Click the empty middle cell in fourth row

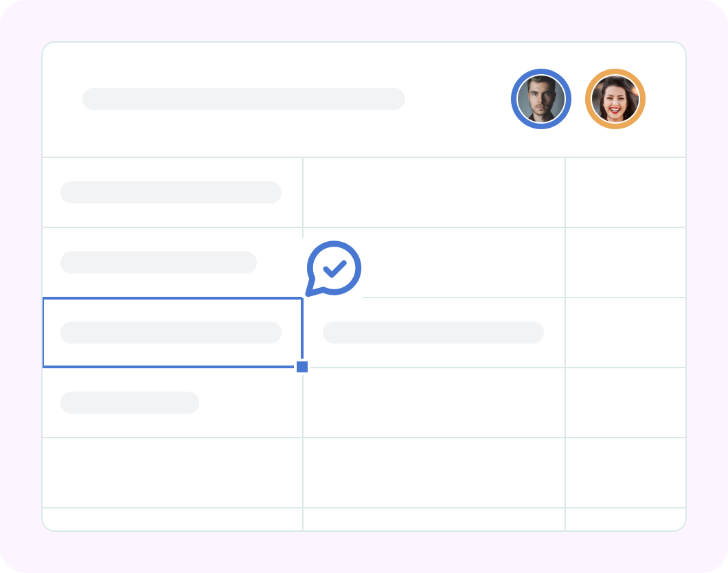pyautogui.click(x=433, y=403)
